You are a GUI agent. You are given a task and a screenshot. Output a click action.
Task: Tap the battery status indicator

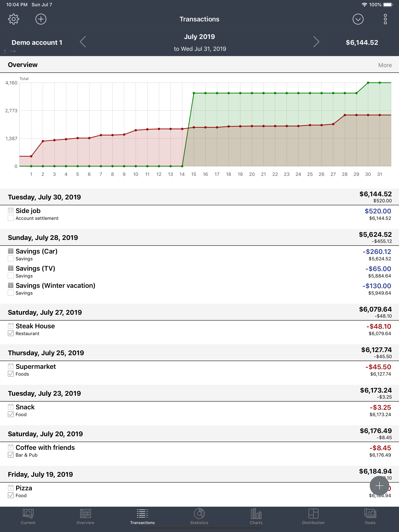click(388, 4)
